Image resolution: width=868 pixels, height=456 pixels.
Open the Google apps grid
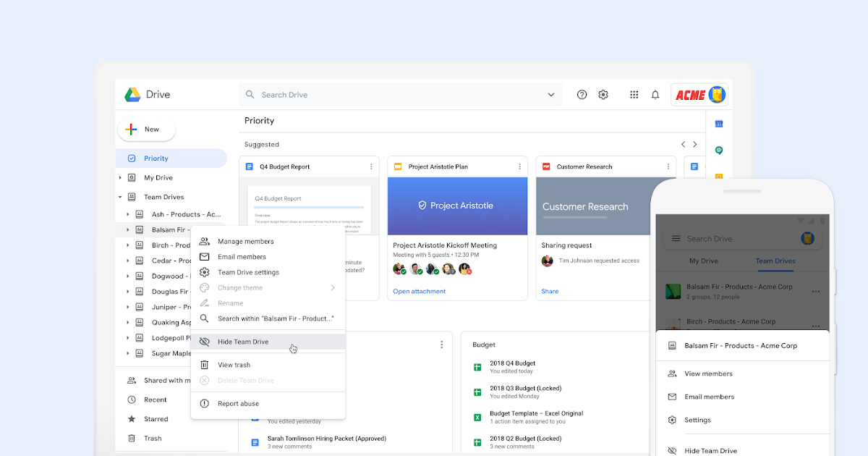[x=634, y=94]
